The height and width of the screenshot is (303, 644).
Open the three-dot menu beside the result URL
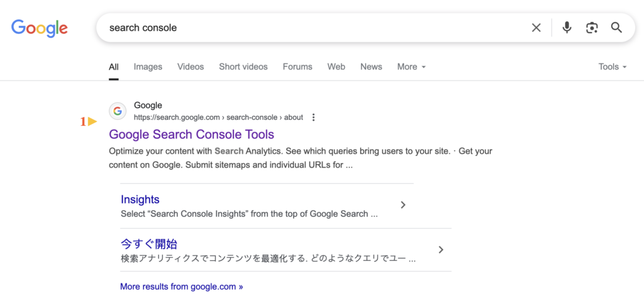313,118
